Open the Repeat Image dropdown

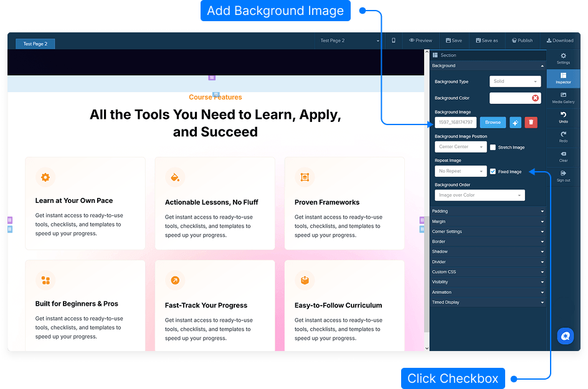point(460,171)
